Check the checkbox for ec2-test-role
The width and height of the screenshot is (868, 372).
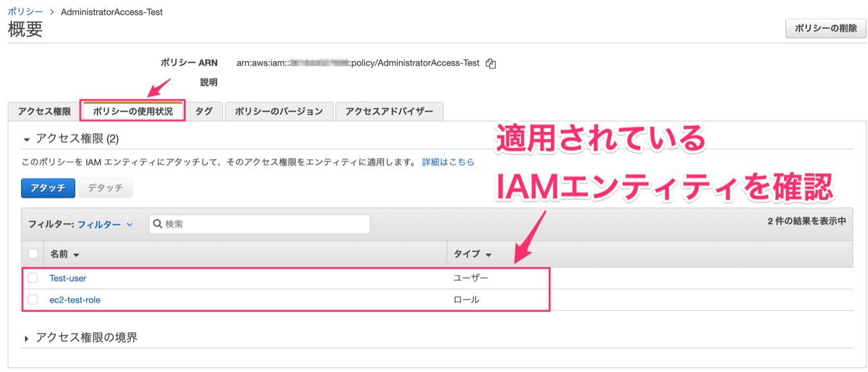pos(33,298)
